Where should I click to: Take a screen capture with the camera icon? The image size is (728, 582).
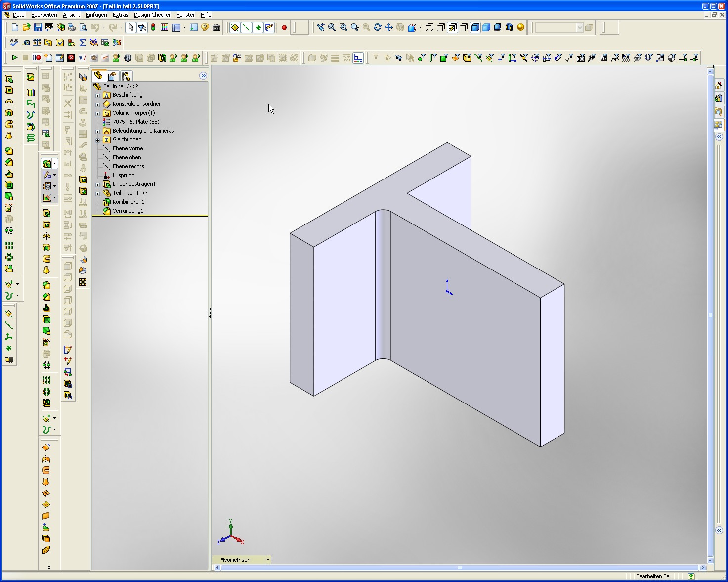coord(216,27)
